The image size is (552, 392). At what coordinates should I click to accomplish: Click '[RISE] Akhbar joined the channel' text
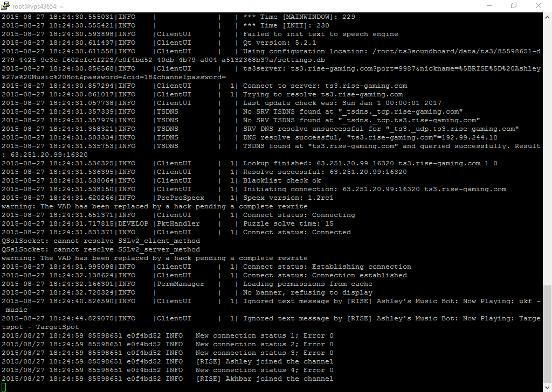click(x=264, y=379)
